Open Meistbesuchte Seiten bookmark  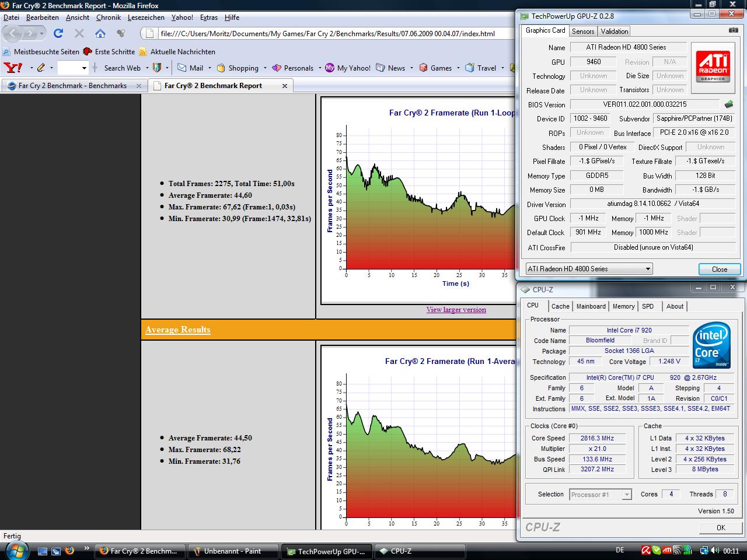(x=40, y=51)
